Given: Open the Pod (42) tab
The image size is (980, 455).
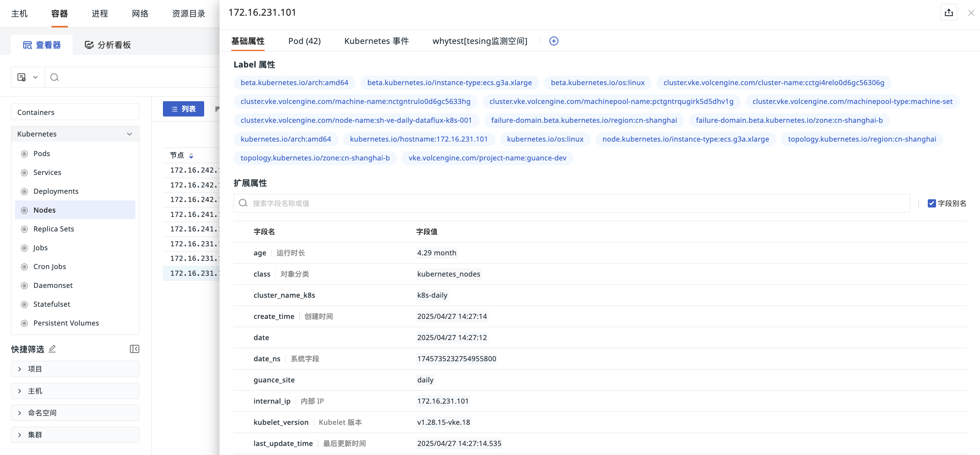Looking at the screenshot, I should (304, 41).
